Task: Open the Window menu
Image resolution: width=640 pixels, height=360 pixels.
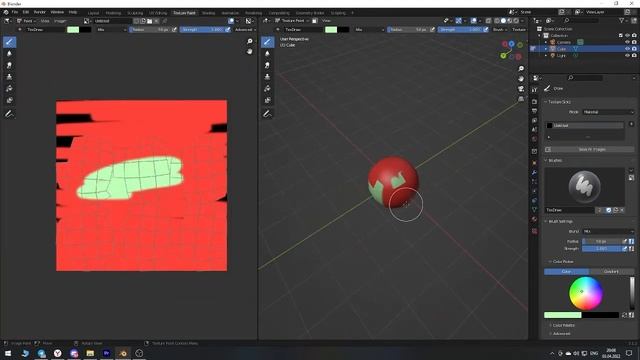Action: click(57, 12)
